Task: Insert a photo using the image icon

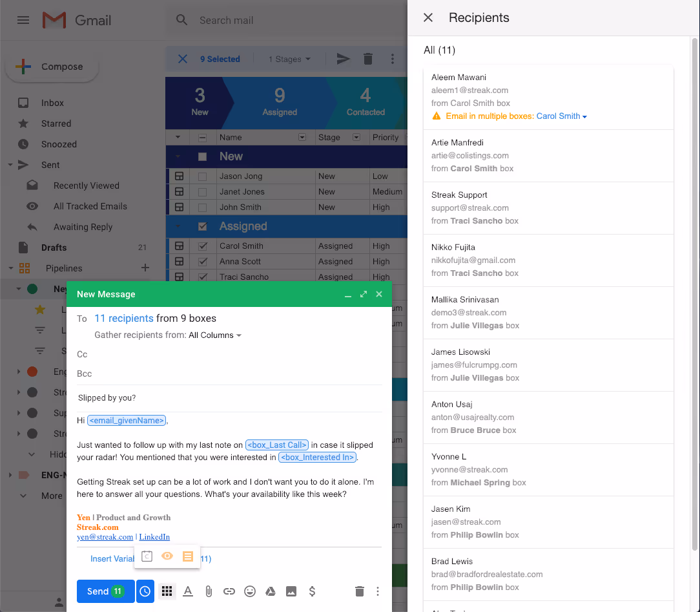Action: (x=291, y=591)
